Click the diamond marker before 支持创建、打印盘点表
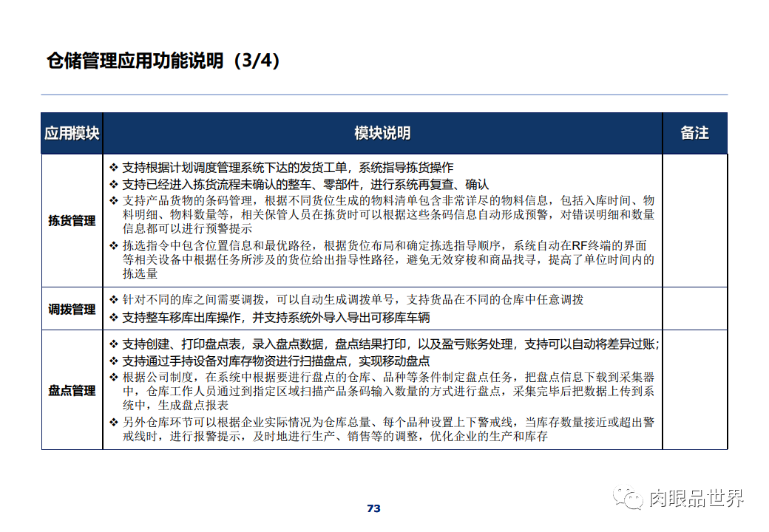Viewport: 769px width, 532px height. (115, 342)
